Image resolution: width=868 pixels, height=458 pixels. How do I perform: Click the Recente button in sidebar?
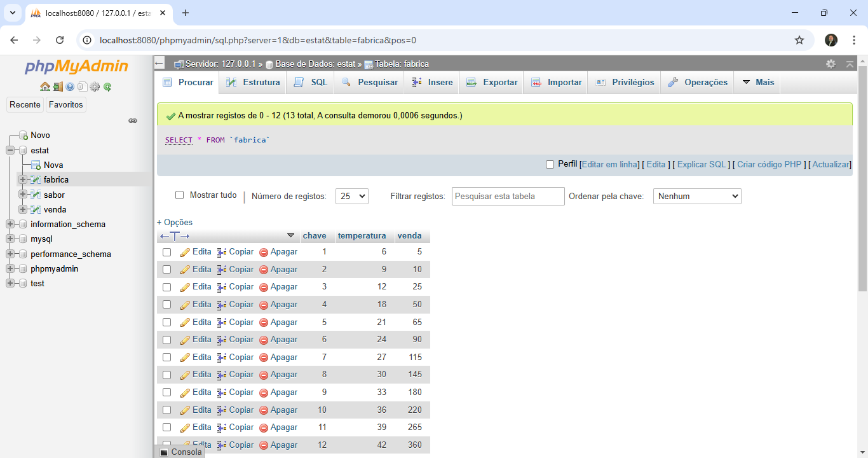click(25, 104)
